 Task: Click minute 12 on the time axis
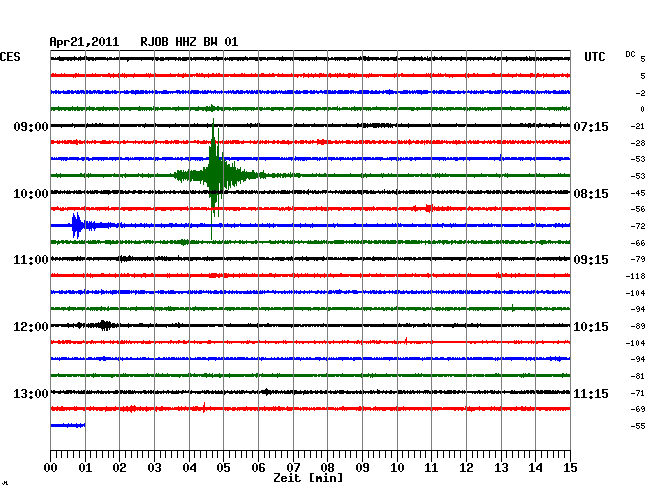(x=466, y=467)
